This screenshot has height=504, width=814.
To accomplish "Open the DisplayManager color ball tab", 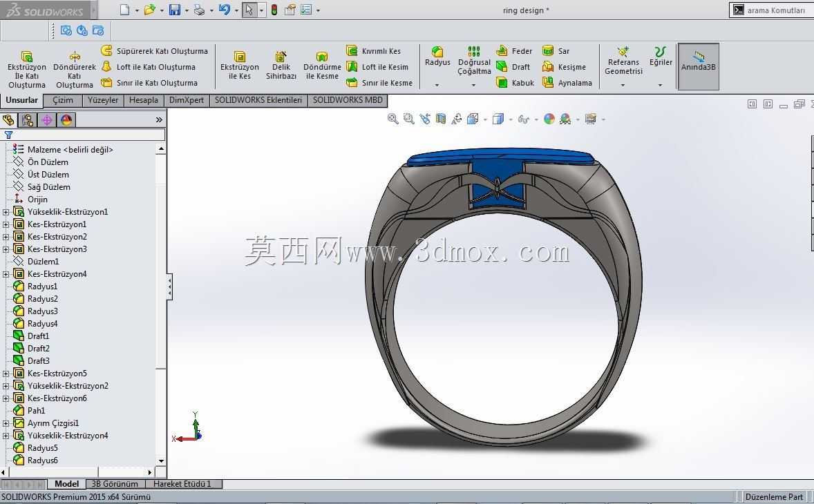I will [x=66, y=119].
